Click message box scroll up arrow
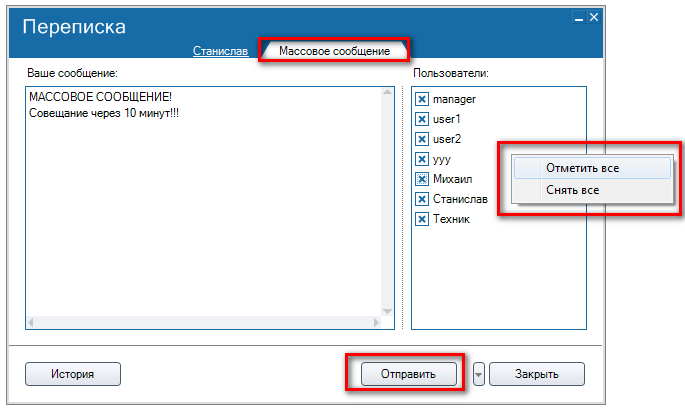 pyautogui.click(x=388, y=93)
